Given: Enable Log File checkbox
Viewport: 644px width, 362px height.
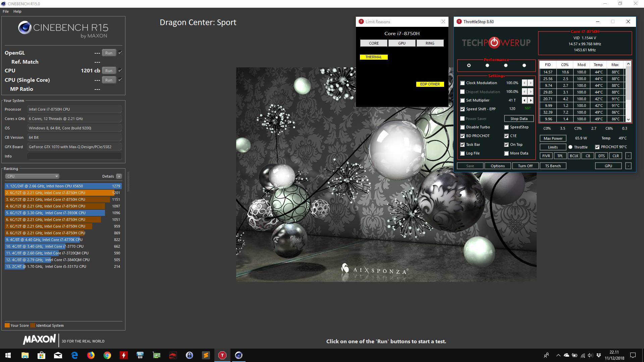Looking at the screenshot, I should click(463, 154).
